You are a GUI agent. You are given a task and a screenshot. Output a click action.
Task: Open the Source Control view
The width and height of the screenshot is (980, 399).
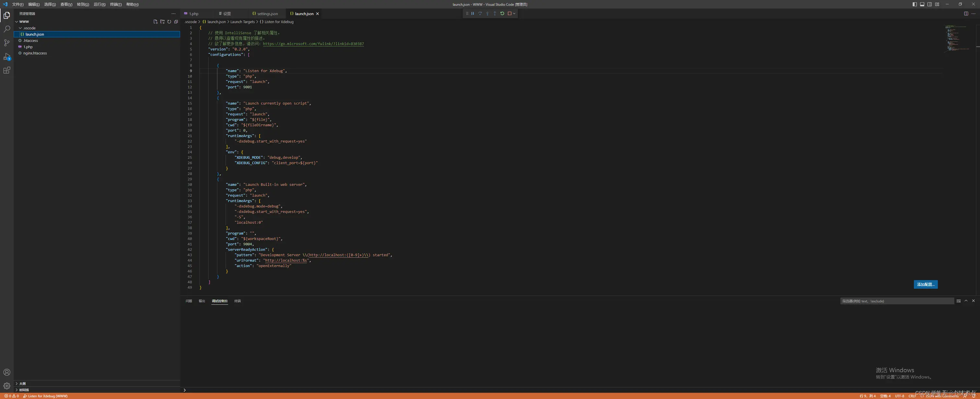(6, 42)
